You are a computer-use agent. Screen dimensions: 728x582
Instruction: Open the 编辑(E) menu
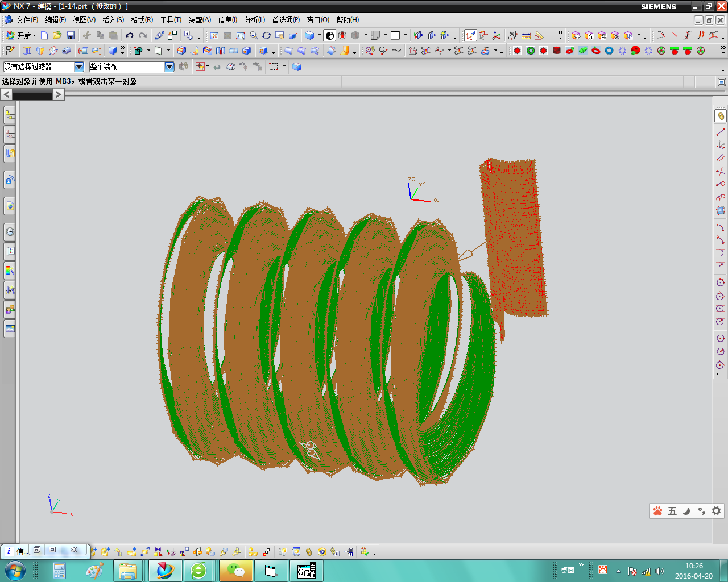coord(55,20)
